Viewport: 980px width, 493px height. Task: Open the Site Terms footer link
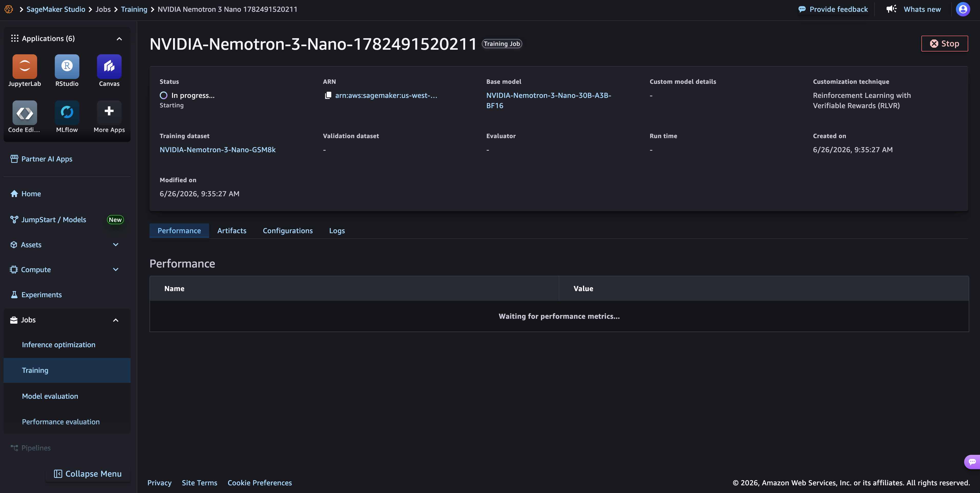(x=199, y=483)
